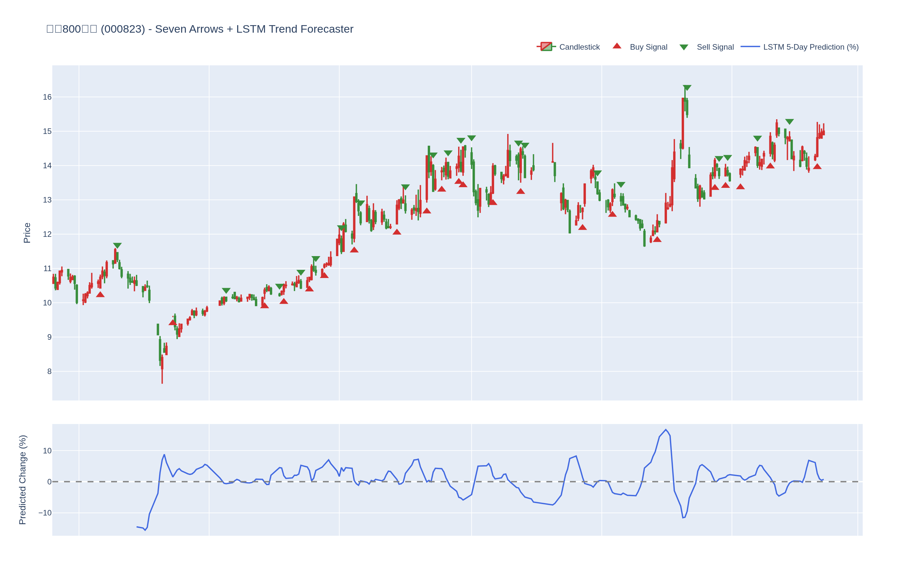The height and width of the screenshot is (588, 915).
Task: Click the blue LSTM prediction legend line swatch
Action: [x=750, y=47]
